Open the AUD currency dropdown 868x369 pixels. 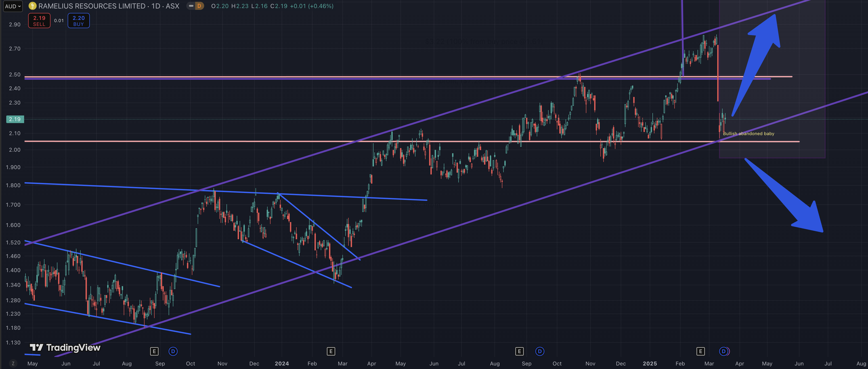click(13, 6)
